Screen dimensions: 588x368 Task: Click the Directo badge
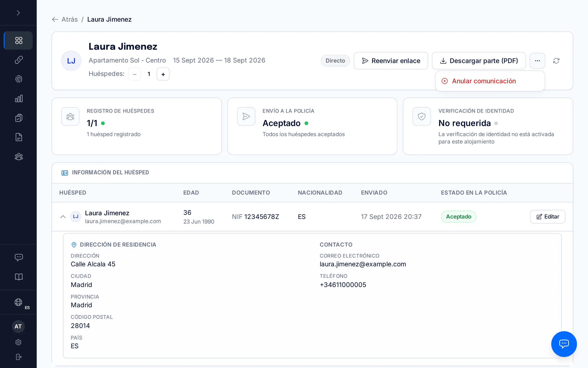pos(335,60)
